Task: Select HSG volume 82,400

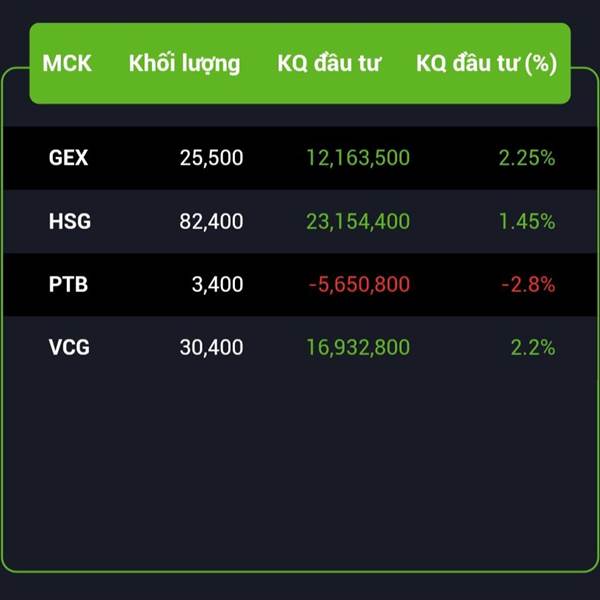Action: click(x=211, y=222)
